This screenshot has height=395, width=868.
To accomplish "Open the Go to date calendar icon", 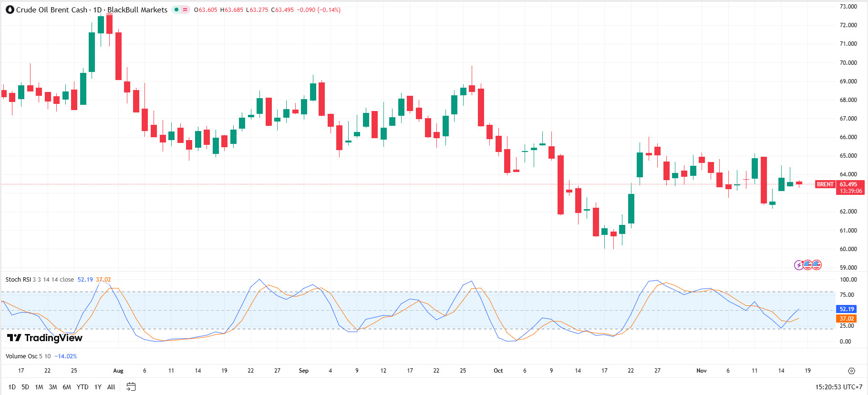I will click(131, 387).
